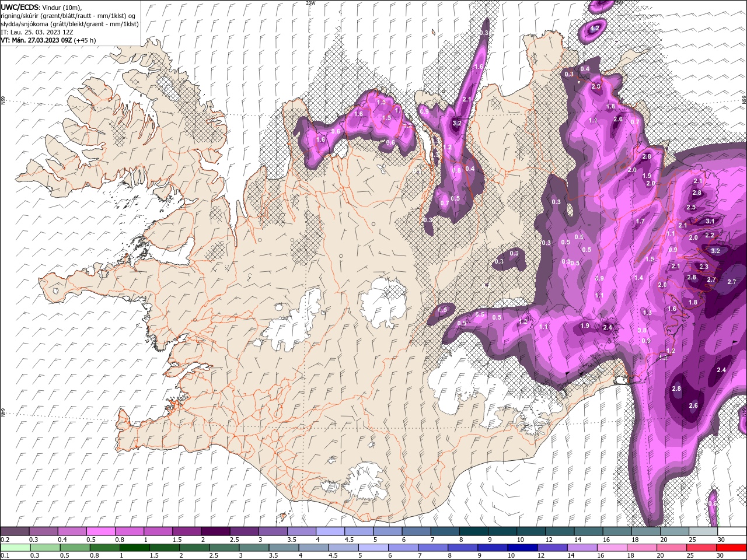The height and width of the screenshot is (560, 747).
Task: Select the pale green 0.1 rain legend swatch
Action: (x=15, y=547)
